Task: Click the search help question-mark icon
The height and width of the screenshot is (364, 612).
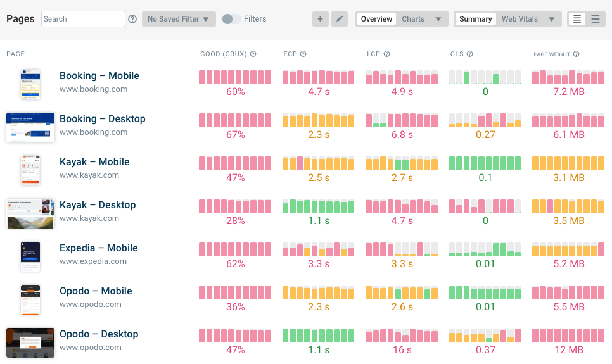Action: tap(132, 19)
